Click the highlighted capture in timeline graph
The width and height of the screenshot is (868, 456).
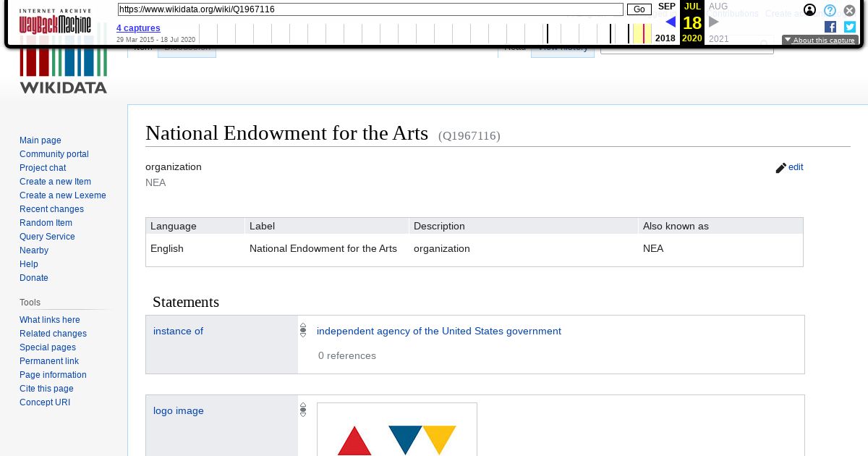(x=644, y=33)
